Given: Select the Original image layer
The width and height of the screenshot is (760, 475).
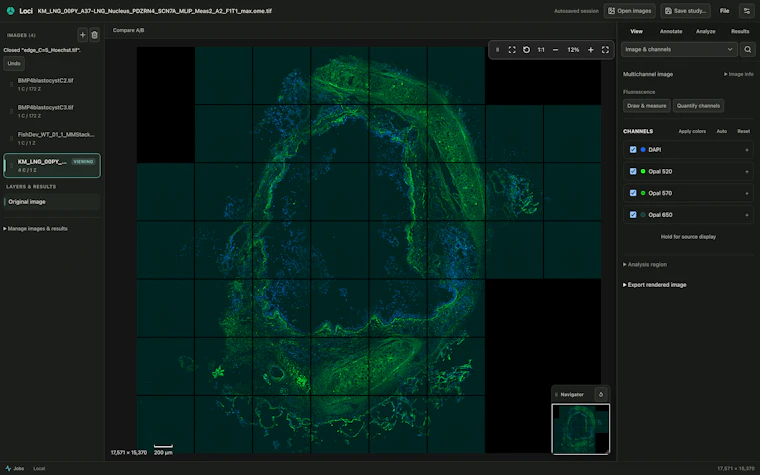Looking at the screenshot, I should pos(52,202).
